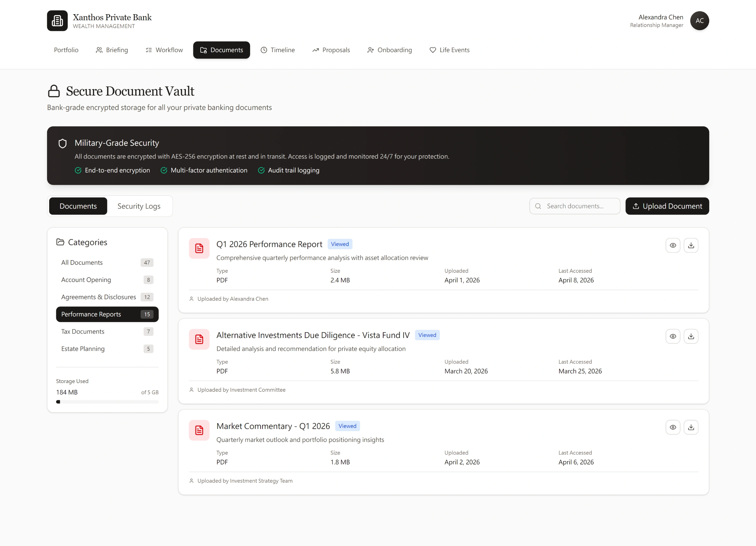Click the shield icon in the security banner
756x546 pixels.
[x=63, y=143]
